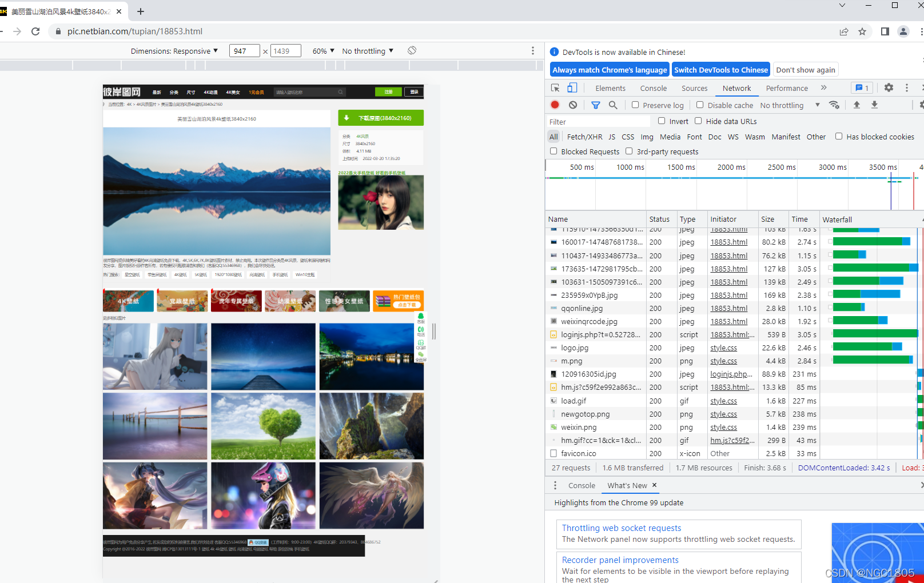The width and height of the screenshot is (924, 583).
Task: Expand more DevTools panels chevron
Action: [x=824, y=88]
